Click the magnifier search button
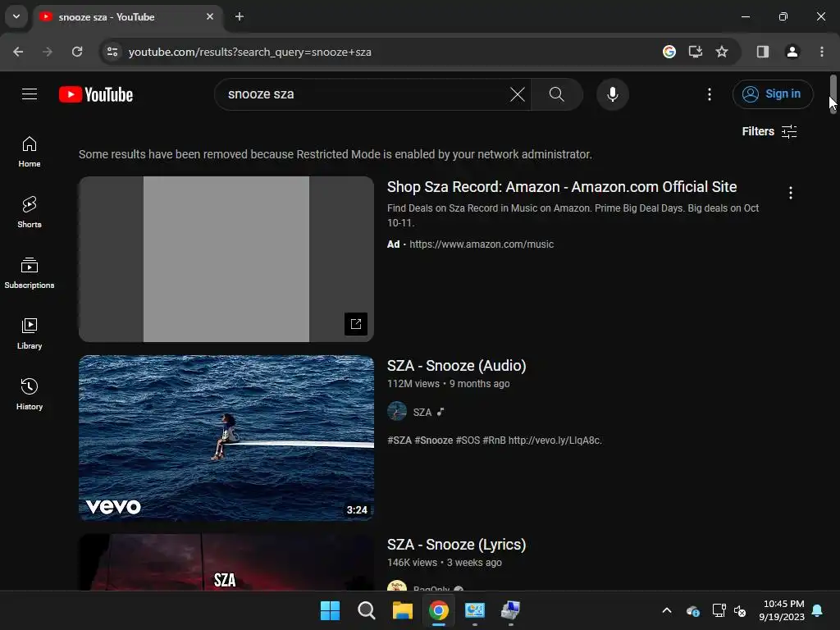 click(x=557, y=94)
